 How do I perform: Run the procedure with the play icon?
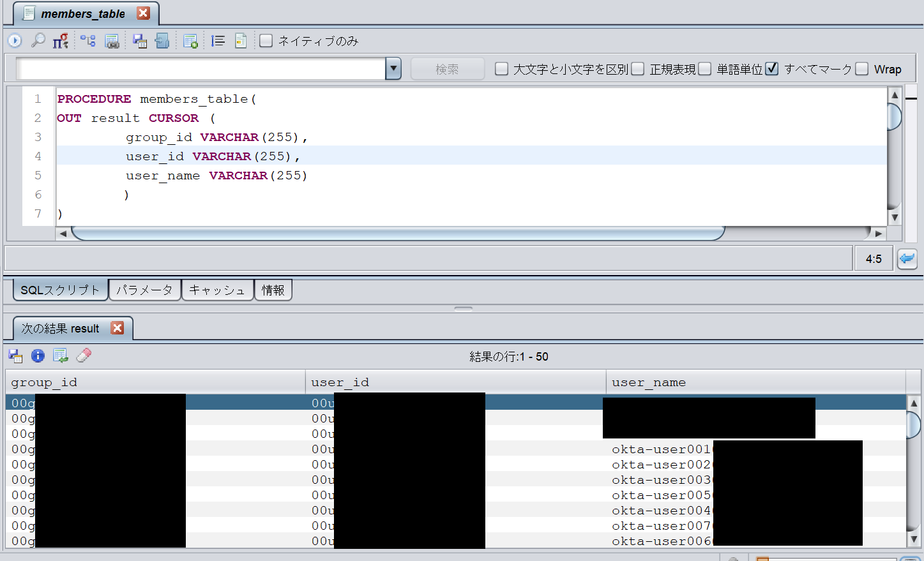click(15, 41)
